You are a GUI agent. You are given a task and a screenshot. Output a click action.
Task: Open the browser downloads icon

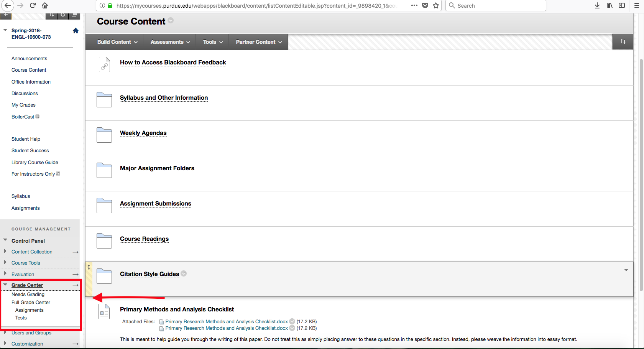click(x=597, y=5)
